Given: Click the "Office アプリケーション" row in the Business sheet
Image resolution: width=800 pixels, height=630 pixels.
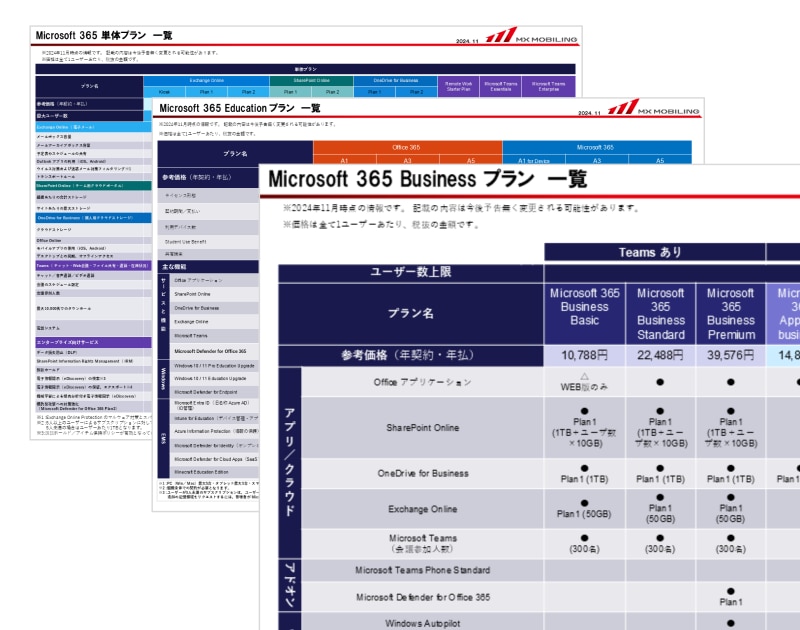Looking at the screenshot, I should 422,382.
